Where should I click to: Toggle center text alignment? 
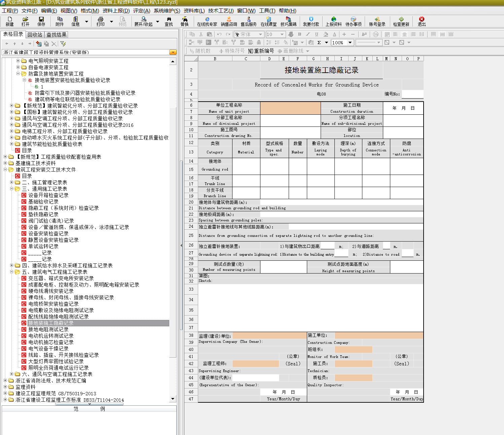tap(404, 34)
